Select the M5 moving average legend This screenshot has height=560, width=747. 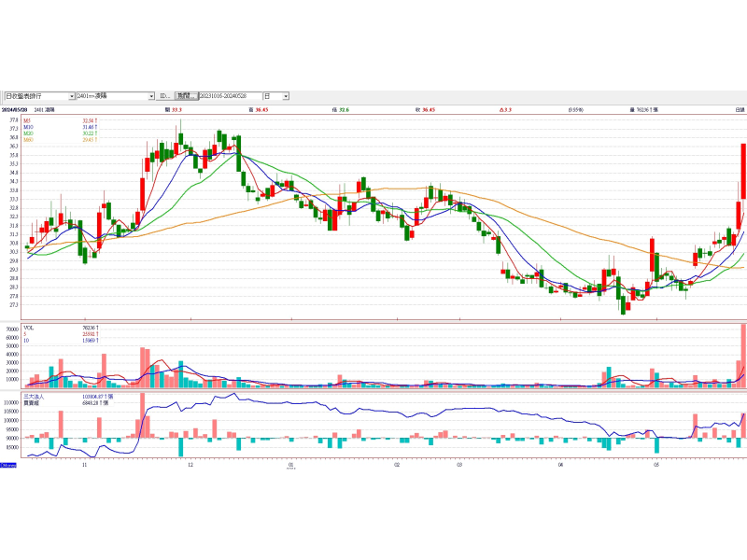[x=28, y=120]
